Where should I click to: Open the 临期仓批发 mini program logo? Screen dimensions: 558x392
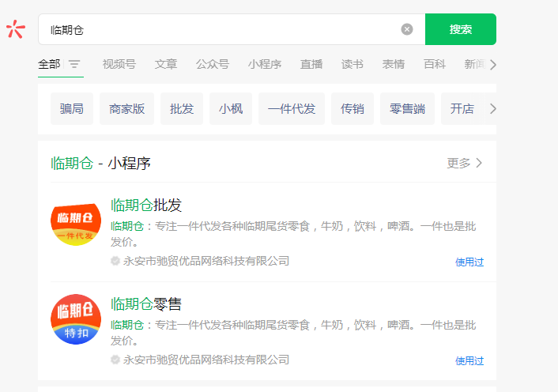point(76,224)
